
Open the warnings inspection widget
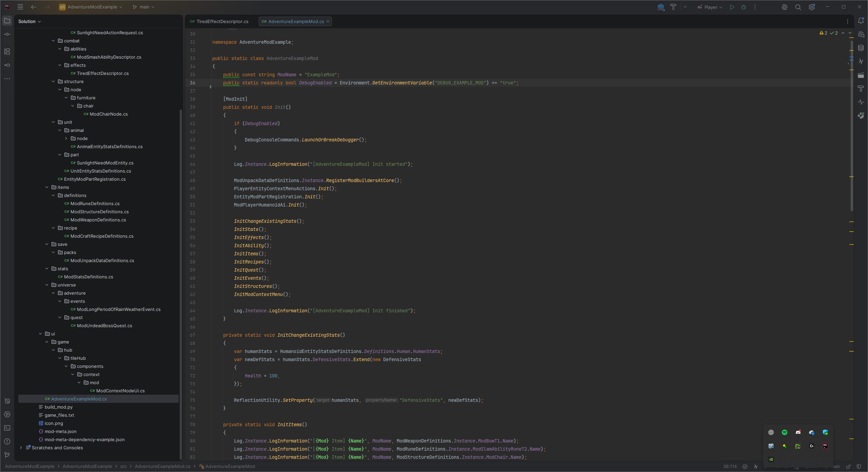[x=828, y=33]
